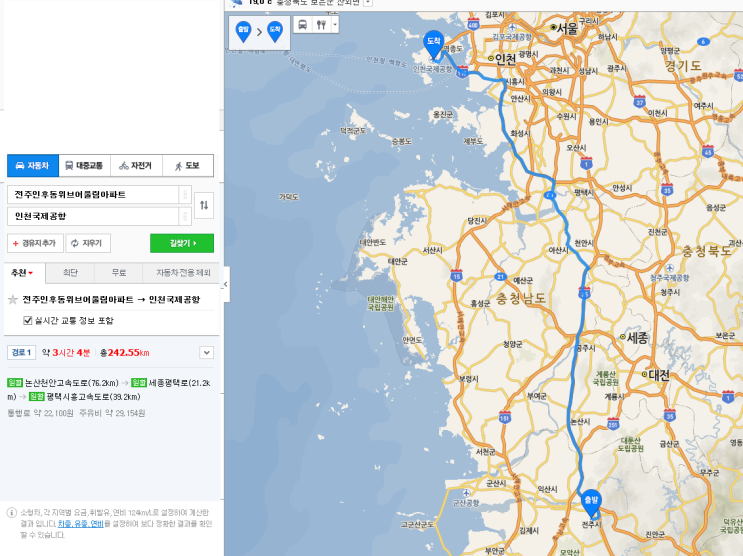Image resolution: width=743 pixels, height=556 pixels.
Task: Click the 도착 pin in the map toolbar
Action: 275,31
